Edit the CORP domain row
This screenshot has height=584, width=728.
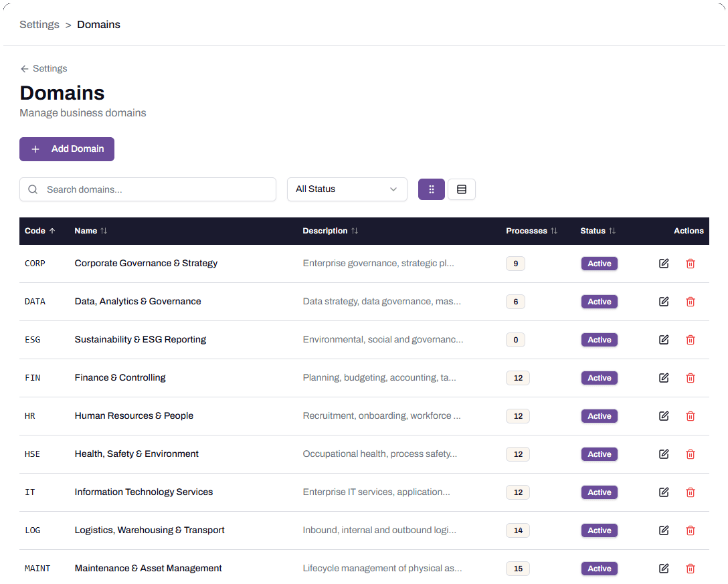click(x=664, y=263)
